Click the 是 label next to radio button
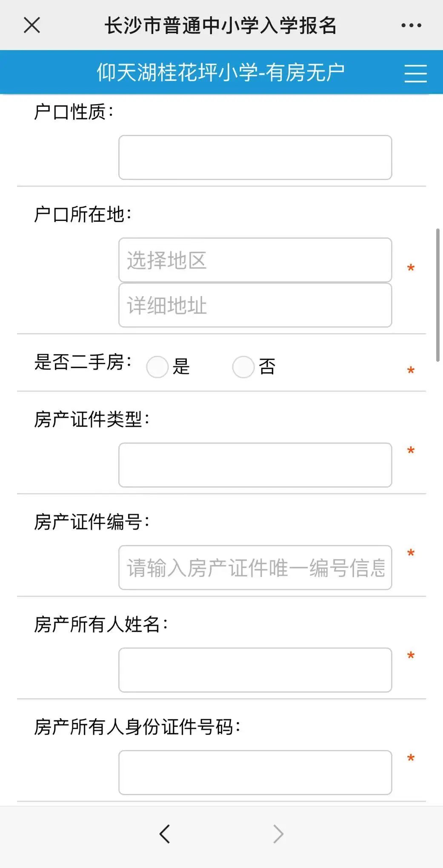Viewport: 443px width, 868px height. pos(181,367)
